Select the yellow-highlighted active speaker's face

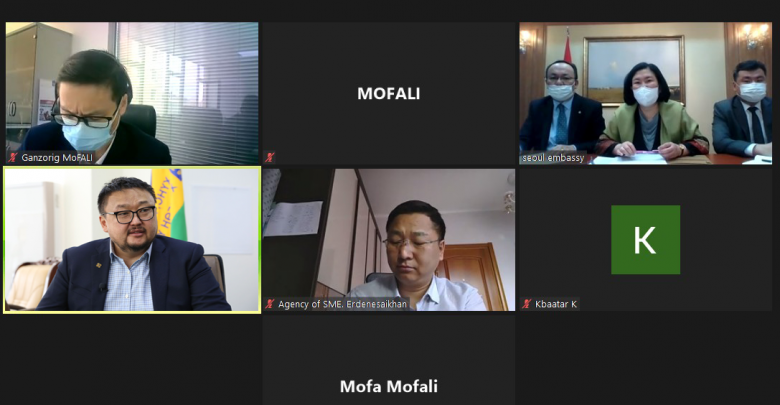click(129, 215)
